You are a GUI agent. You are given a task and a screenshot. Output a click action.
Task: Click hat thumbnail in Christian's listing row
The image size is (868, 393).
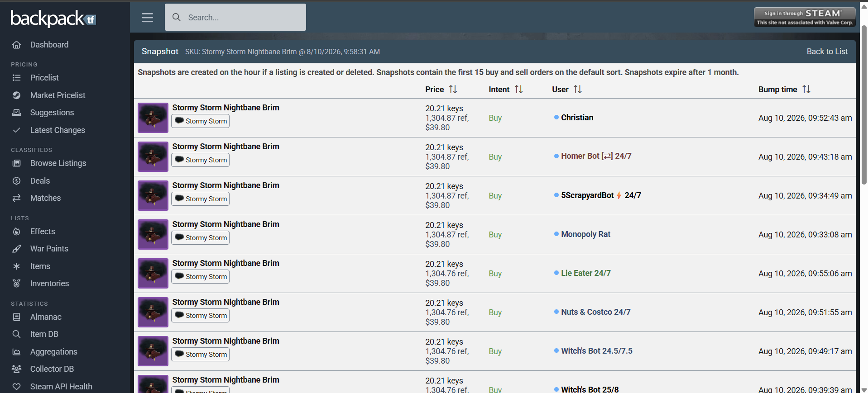153,118
